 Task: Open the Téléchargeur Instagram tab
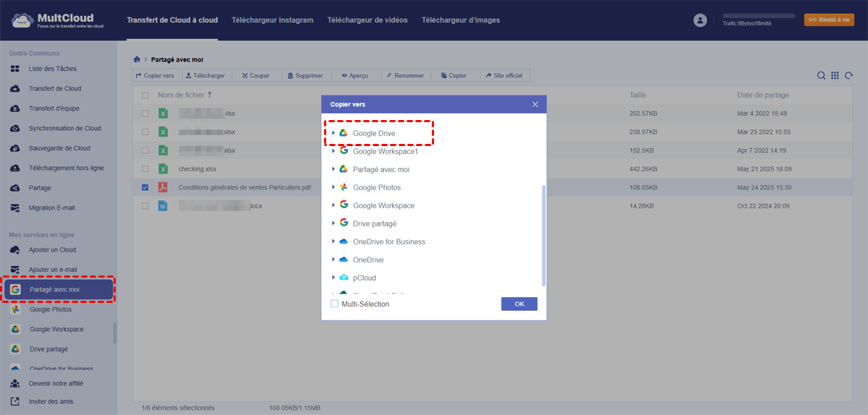pyautogui.click(x=272, y=20)
